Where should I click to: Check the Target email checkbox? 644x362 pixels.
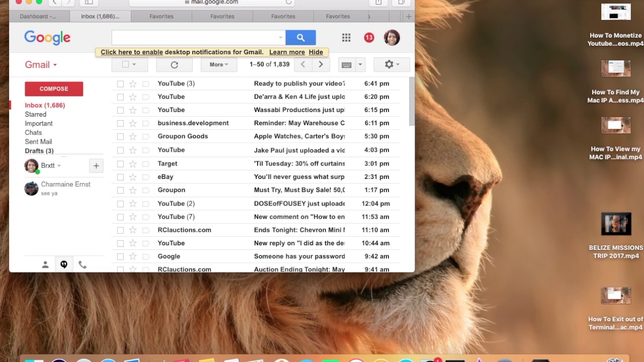(x=120, y=164)
